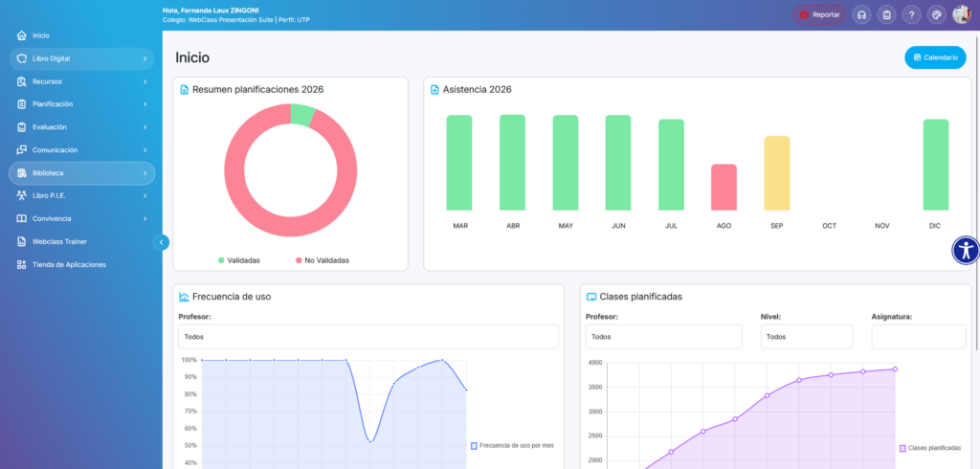
Task: Open the color palette theme icon
Action: pos(937,14)
